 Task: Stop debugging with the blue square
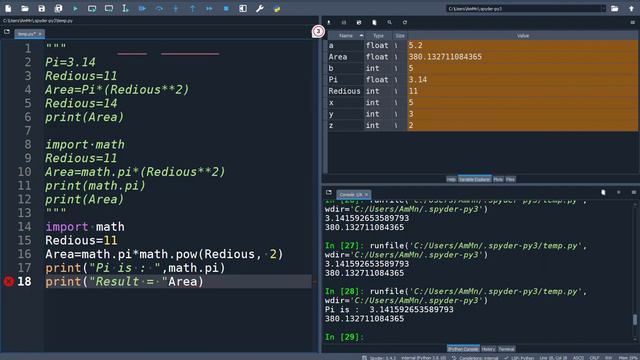(226, 8)
